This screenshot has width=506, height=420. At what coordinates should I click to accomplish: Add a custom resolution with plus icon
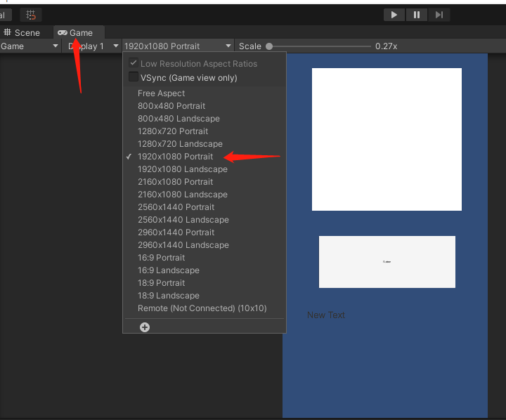[x=145, y=327]
